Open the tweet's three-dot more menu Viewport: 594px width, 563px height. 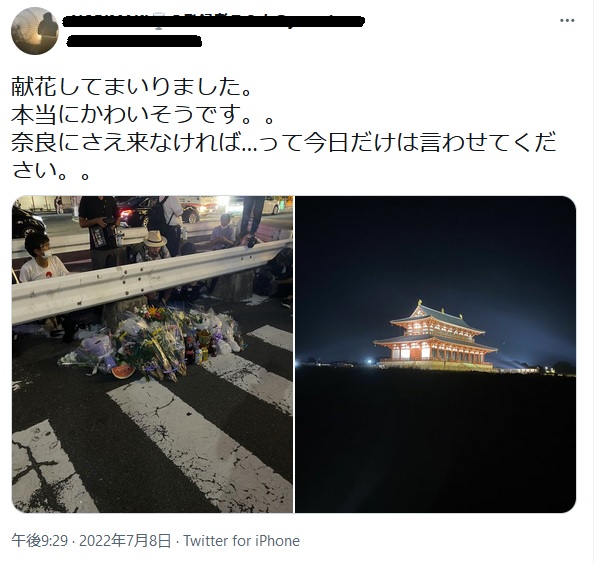pos(567,20)
